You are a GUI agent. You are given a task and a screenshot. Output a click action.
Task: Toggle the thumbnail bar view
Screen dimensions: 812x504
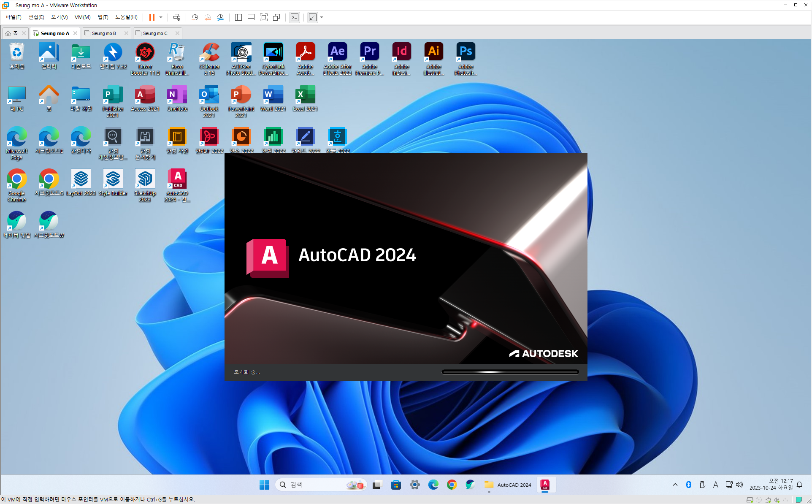[x=251, y=17]
